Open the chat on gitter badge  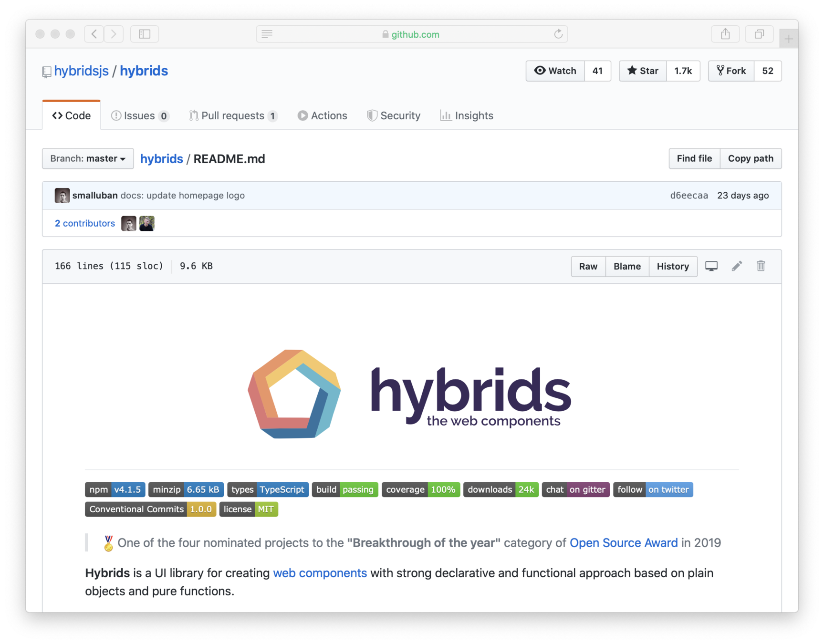pos(576,489)
